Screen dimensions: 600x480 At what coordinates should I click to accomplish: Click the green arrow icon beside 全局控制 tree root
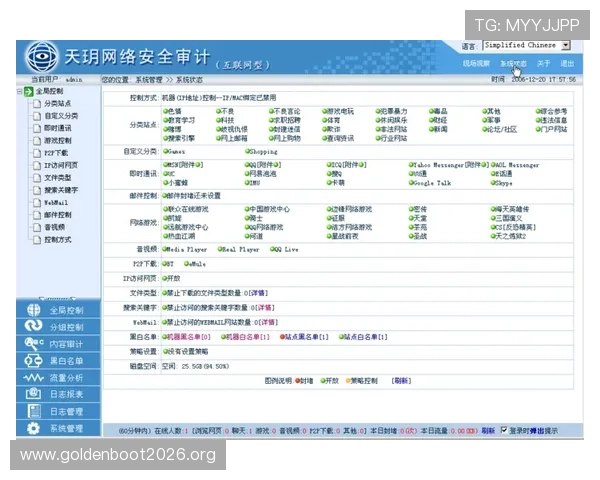[29, 91]
